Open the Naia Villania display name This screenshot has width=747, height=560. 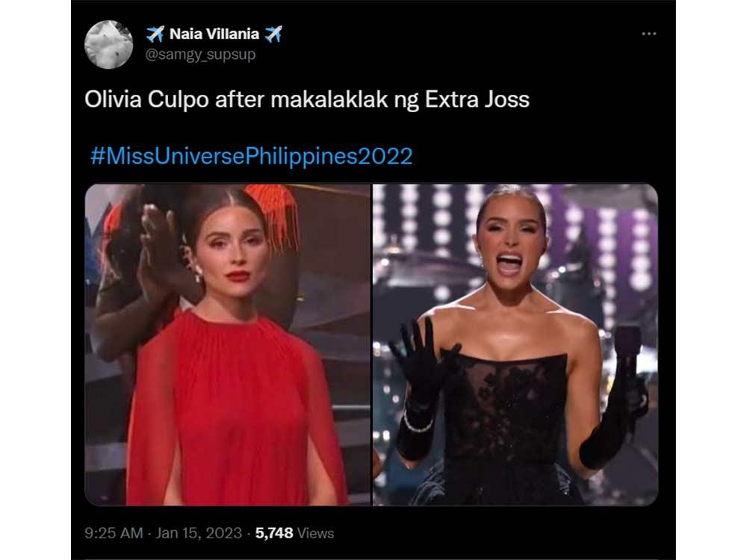(214, 34)
